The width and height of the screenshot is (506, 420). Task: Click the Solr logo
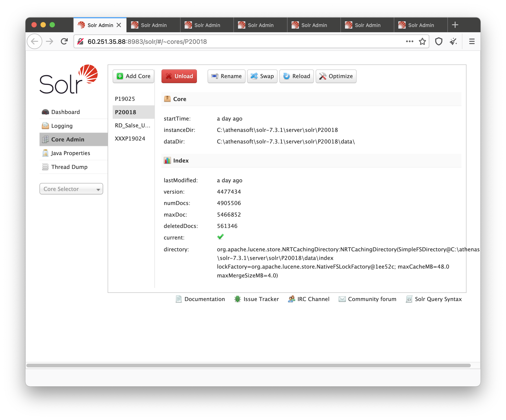pyautogui.click(x=69, y=79)
